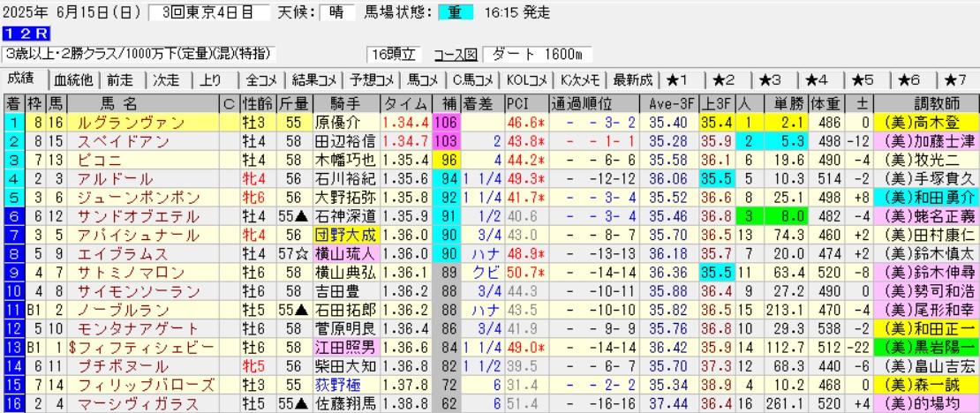Select finishing position 6 row marker
This screenshot has width=980, height=413.
(13, 216)
